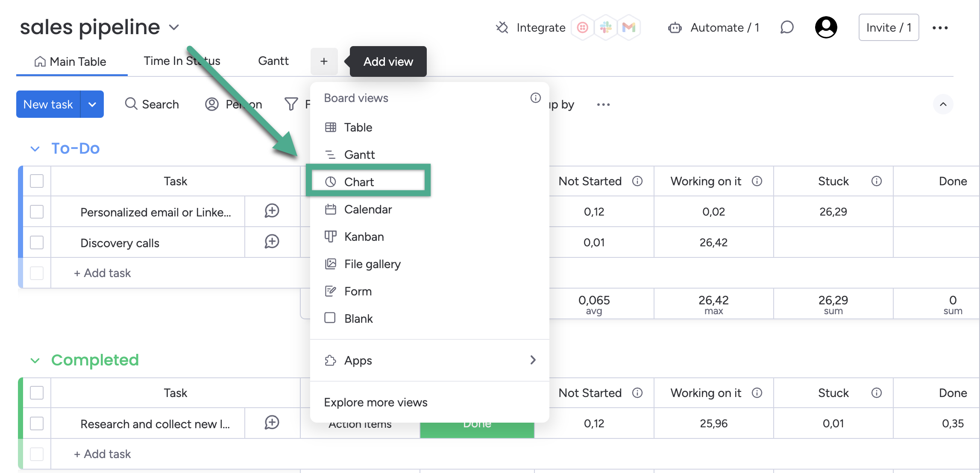Click the Filter funnel icon
This screenshot has height=473, width=980.
click(291, 104)
